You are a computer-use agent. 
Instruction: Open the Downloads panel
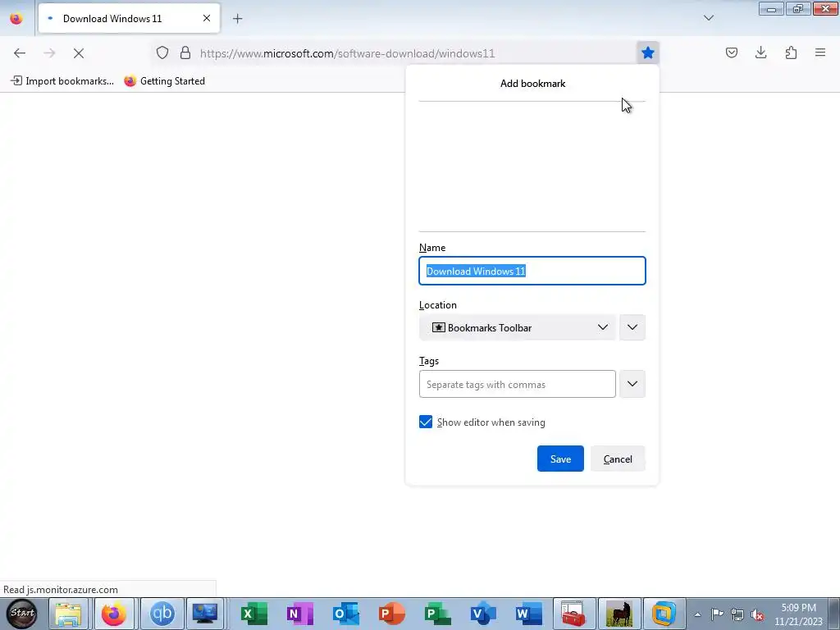(760, 52)
